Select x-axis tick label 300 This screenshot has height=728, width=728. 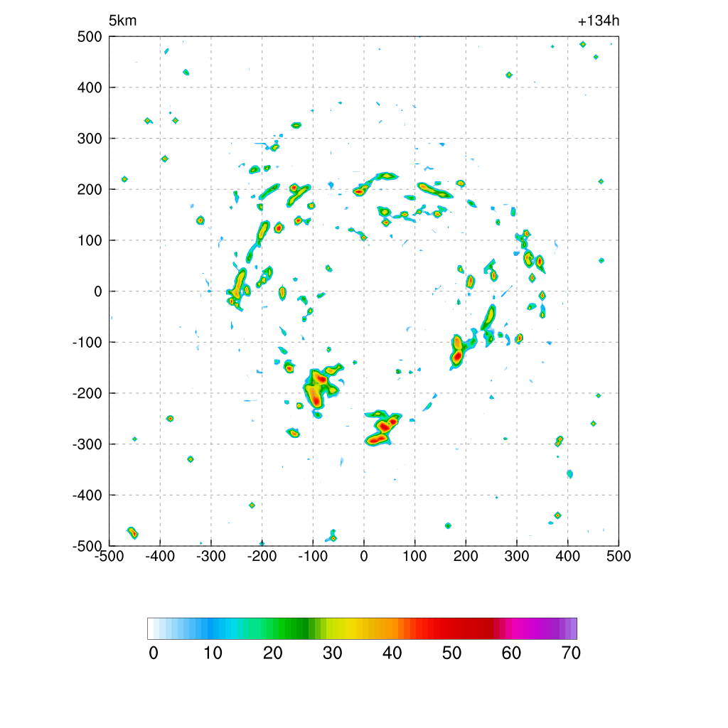click(x=517, y=556)
